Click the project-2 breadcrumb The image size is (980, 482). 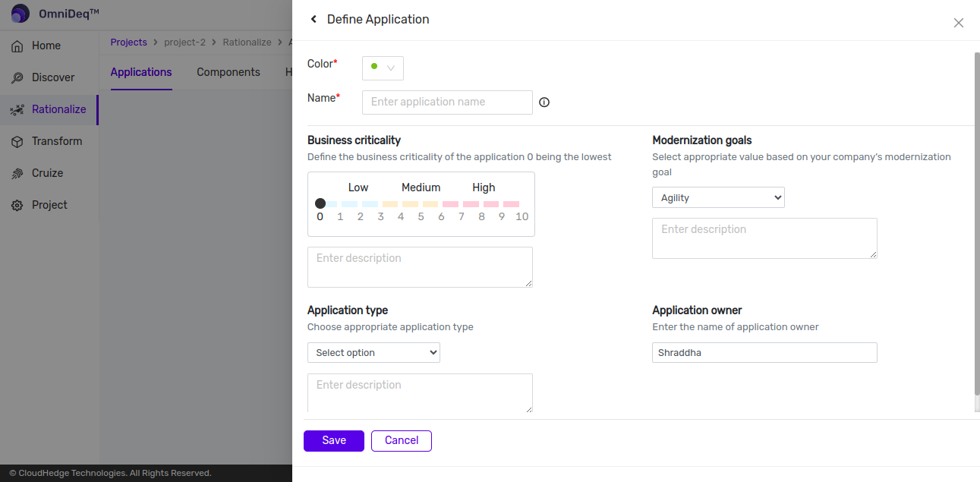pyautogui.click(x=184, y=43)
